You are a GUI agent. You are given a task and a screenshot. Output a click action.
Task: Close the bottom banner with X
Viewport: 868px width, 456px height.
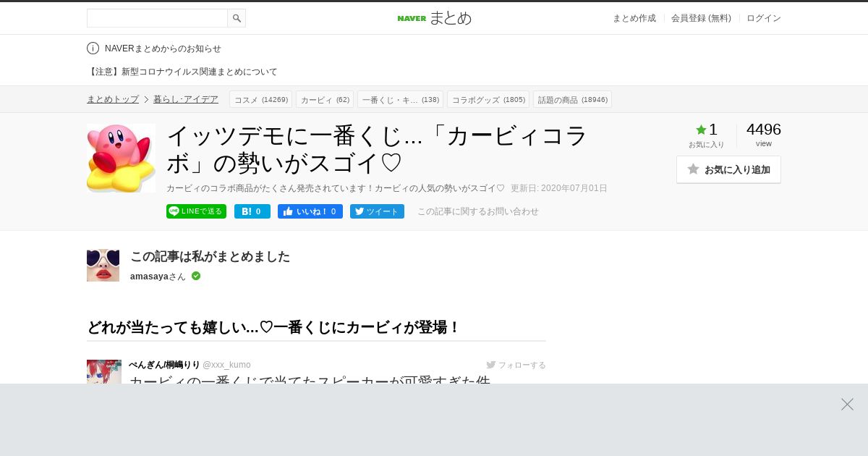tap(847, 404)
